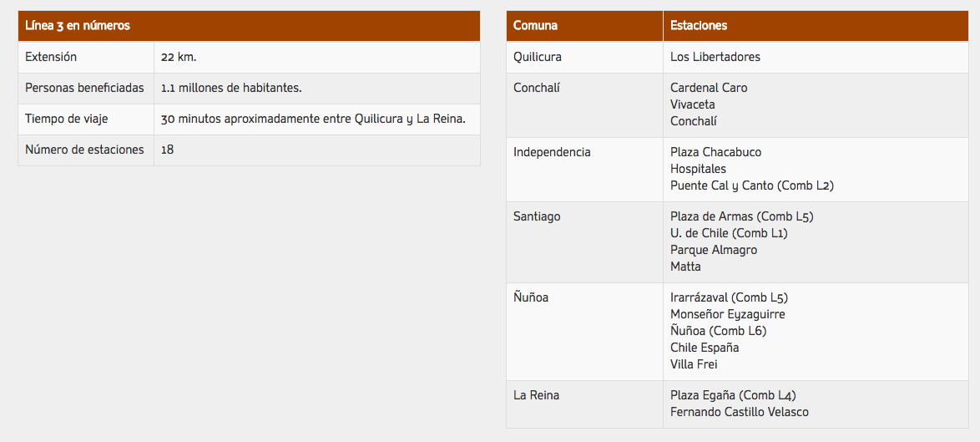Click 'Los Libertadores' station name
The width and height of the screenshot is (980, 442).
pos(715,57)
